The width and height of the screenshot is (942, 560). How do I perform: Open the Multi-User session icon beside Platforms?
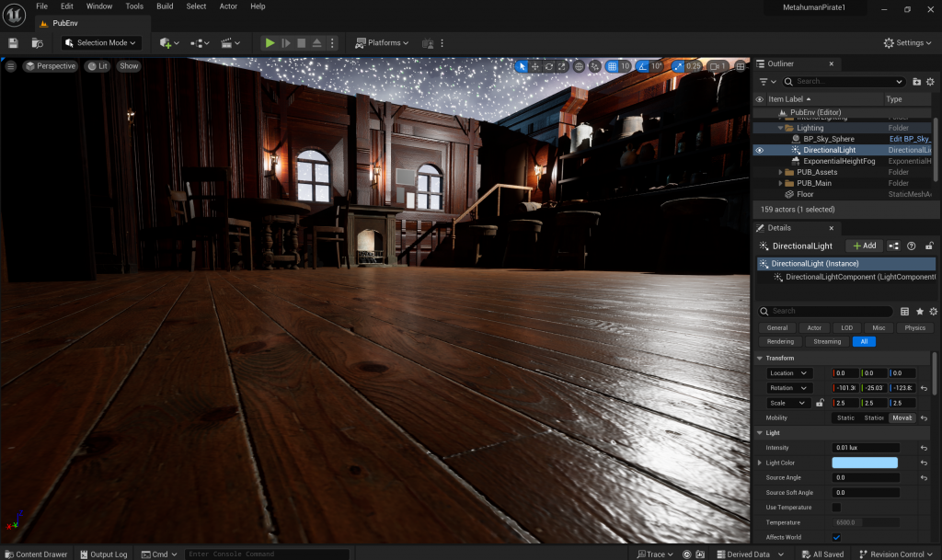click(x=428, y=43)
